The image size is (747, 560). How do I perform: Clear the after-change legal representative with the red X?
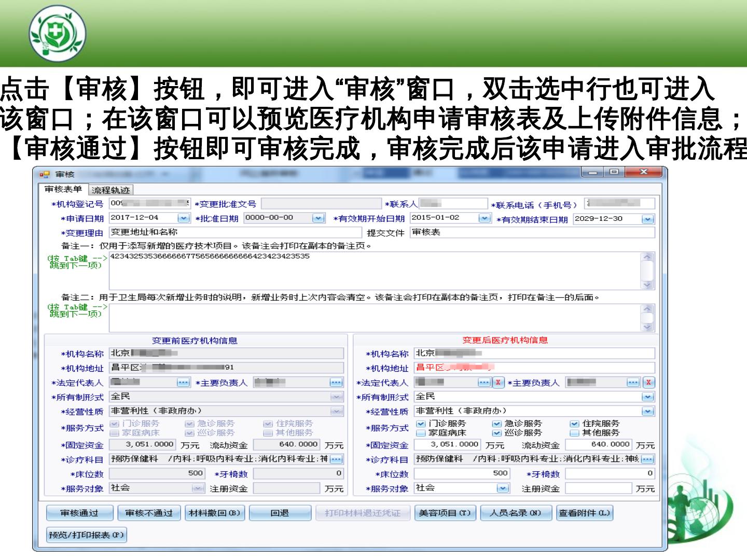pos(497,383)
